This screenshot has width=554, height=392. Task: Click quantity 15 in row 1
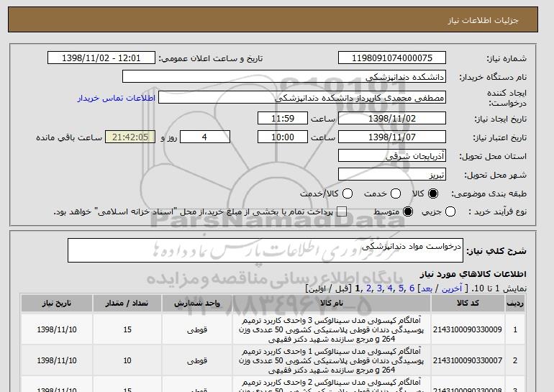coord(127,329)
